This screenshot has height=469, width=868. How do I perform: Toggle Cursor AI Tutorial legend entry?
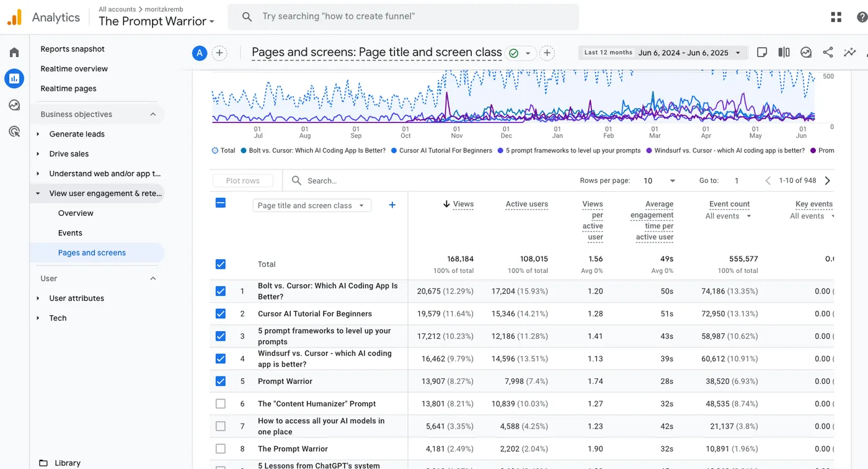point(441,151)
